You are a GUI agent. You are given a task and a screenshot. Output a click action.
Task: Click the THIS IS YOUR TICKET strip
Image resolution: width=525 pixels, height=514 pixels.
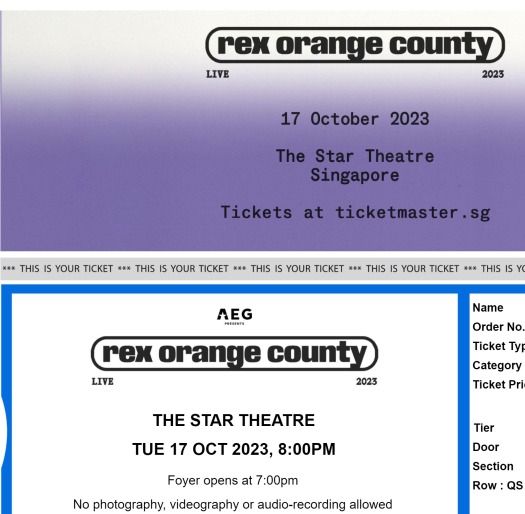tap(262, 269)
